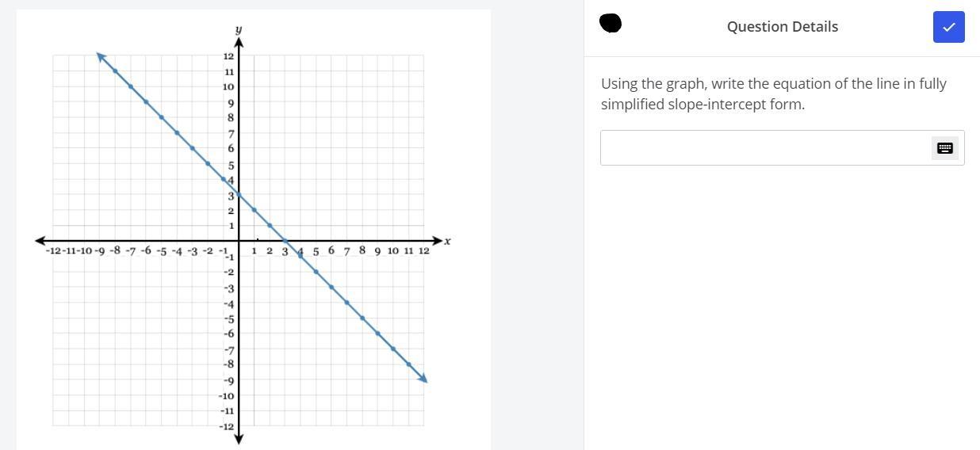Click the -12 tick label on the x-axis
The width and height of the screenshot is (980, 450).
click(x=54, y=251)
